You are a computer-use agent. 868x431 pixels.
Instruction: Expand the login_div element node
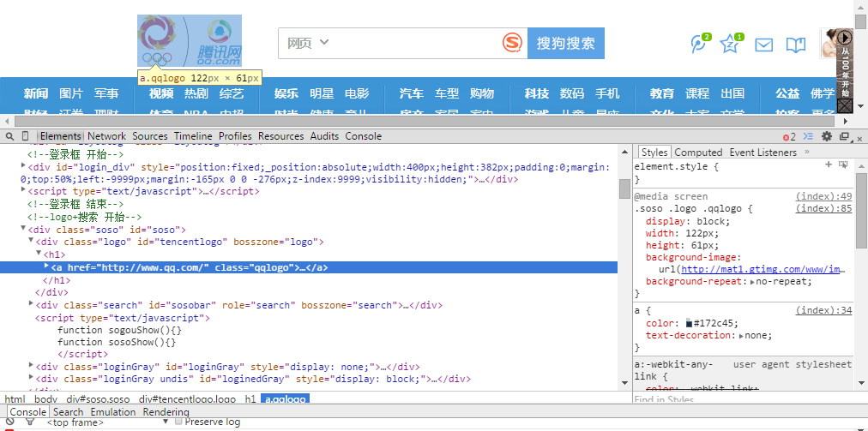23,165
